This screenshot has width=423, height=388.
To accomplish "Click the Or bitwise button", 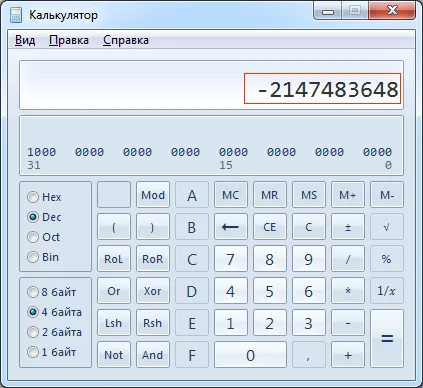I will pyautogui.click(x=114, y=291).
